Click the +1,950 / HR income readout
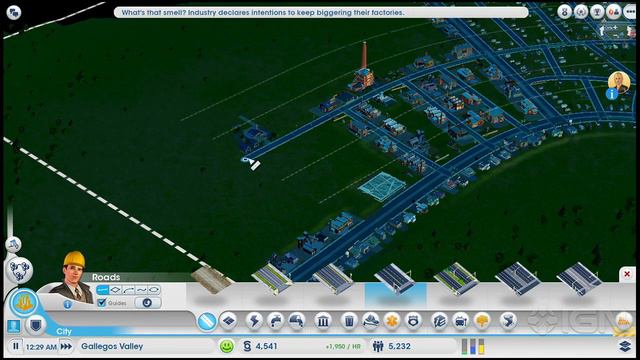This screenshot has height=360, width=640. click(343, 347)
